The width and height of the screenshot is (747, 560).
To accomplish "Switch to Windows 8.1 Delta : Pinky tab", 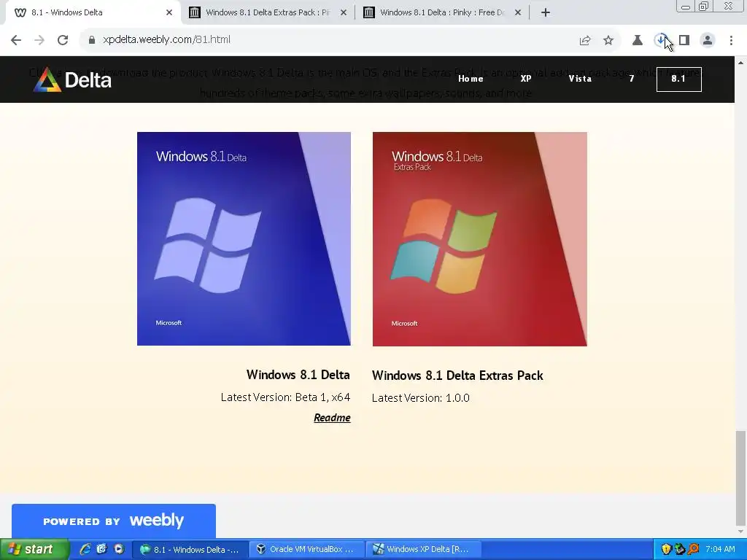I will pyautogui.click(x=442, y=13).
